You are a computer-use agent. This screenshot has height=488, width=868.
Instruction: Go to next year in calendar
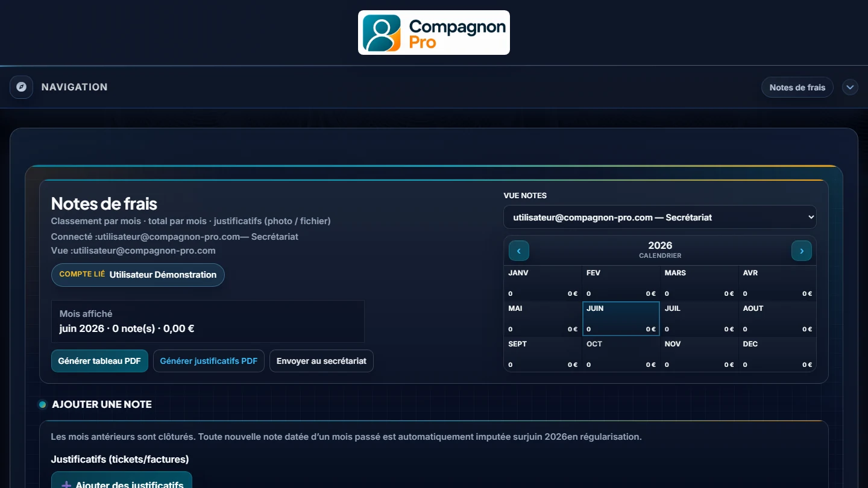pos(802,251)
